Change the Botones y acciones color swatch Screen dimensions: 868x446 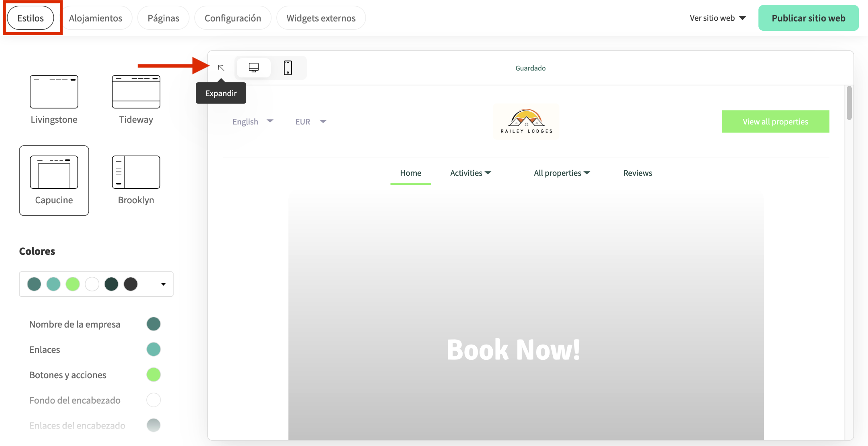[153, 375]
